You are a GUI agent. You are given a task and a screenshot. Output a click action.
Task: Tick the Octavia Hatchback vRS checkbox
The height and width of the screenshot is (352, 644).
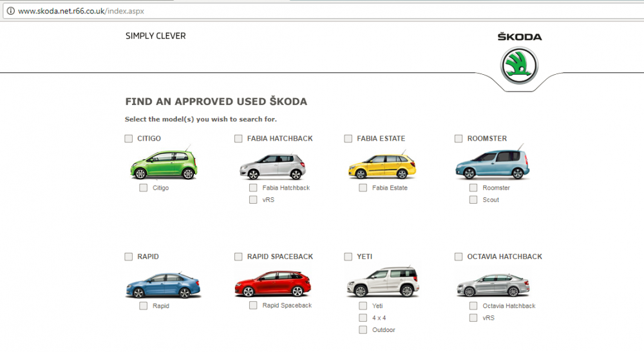473,317
